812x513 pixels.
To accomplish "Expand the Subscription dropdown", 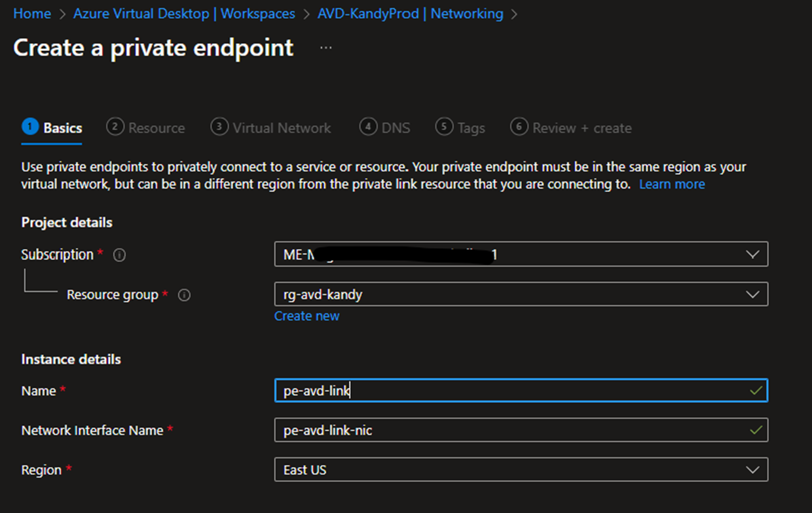I will pyautogui.click(x=521, y=254).
